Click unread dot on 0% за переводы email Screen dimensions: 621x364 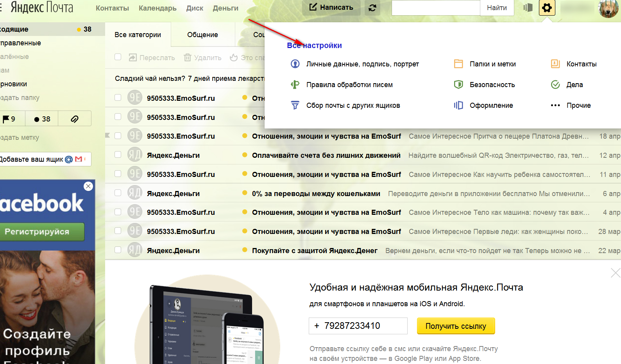245,193
